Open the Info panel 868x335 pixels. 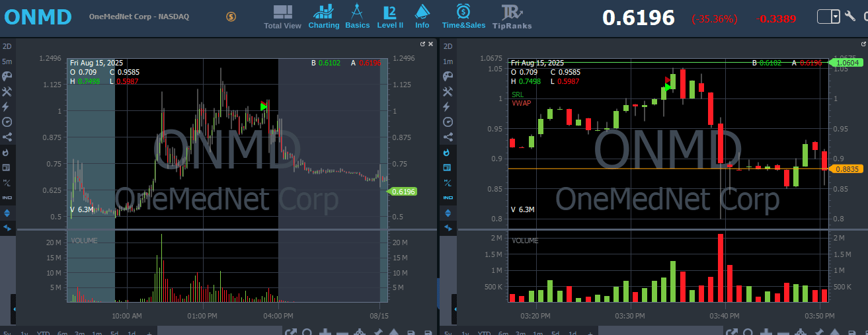(x=422, y=17)
